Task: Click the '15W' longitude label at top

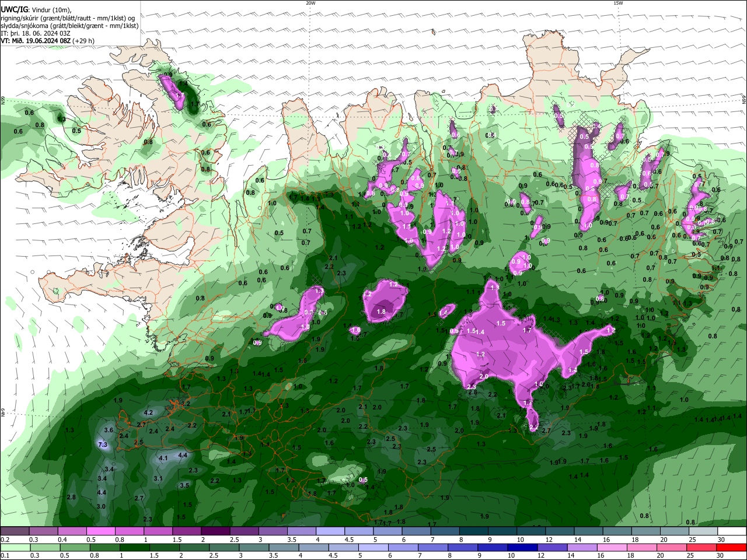Action: point(618,3)
